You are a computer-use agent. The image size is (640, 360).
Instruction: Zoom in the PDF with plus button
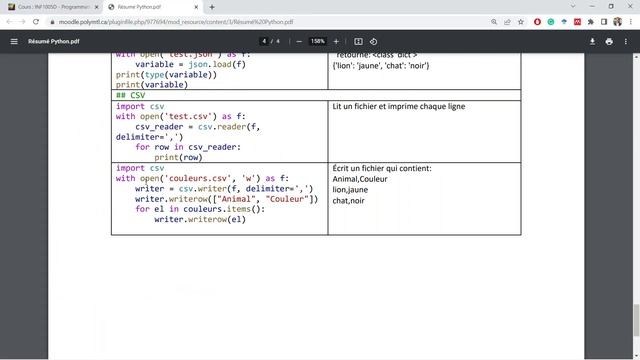(336, 41)
